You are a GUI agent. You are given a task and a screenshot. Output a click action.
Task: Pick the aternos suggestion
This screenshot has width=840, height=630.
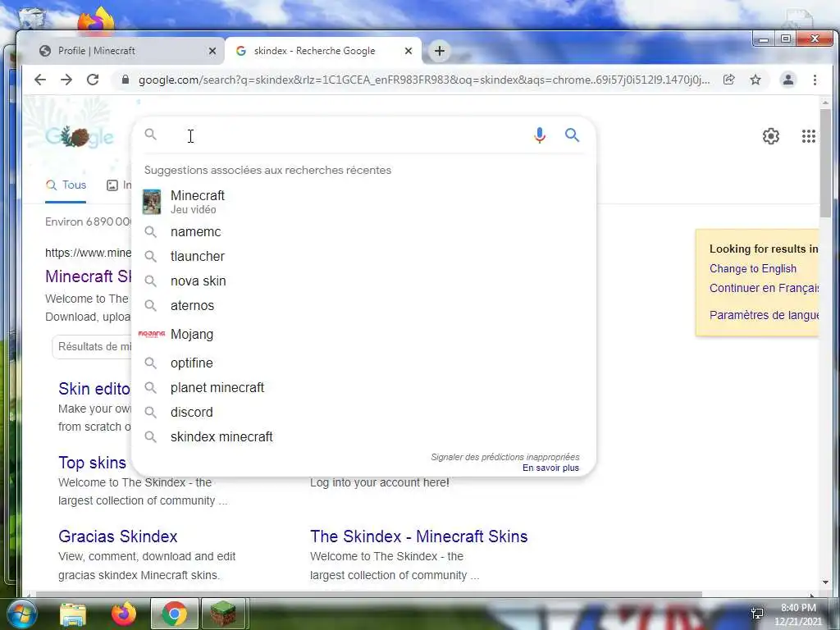363,306
